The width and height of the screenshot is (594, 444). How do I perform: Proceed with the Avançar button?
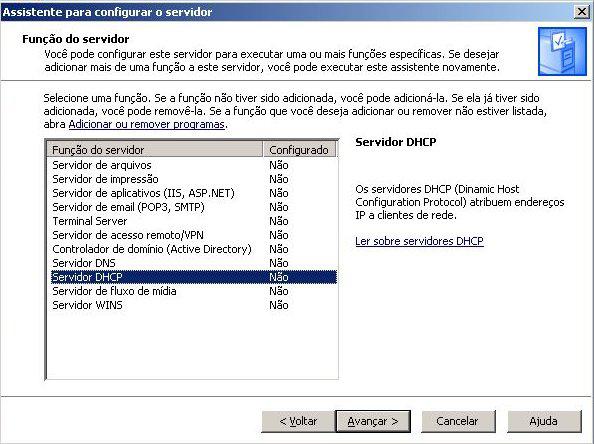point(373,421)
